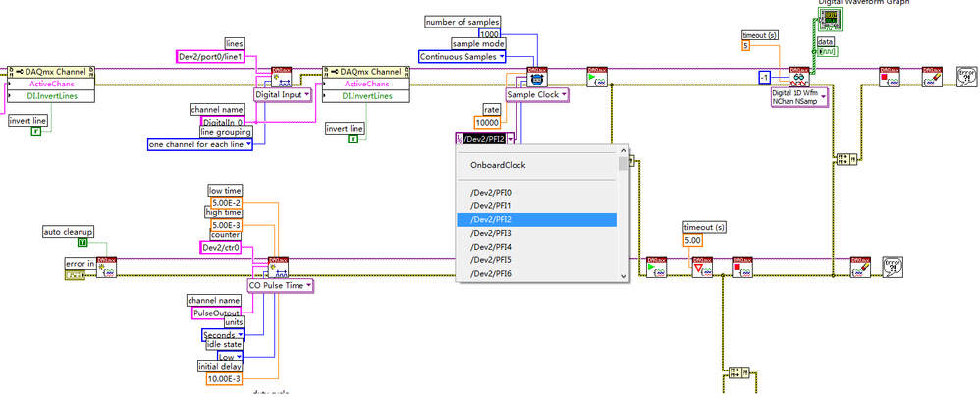Choose /Dev2/PFI3 from the list

(537, 233)
